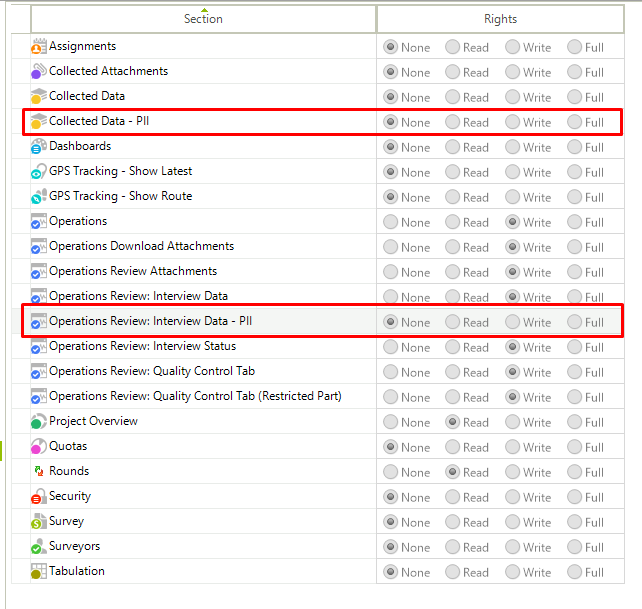Set Assignments rights to Read
This screenshot has width=642, height=609.
click(452, 47)
